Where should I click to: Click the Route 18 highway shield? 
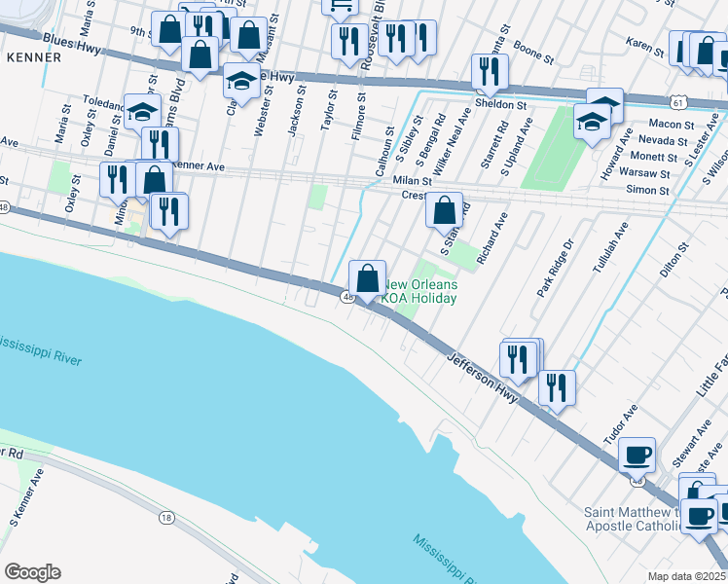point(166,517)
